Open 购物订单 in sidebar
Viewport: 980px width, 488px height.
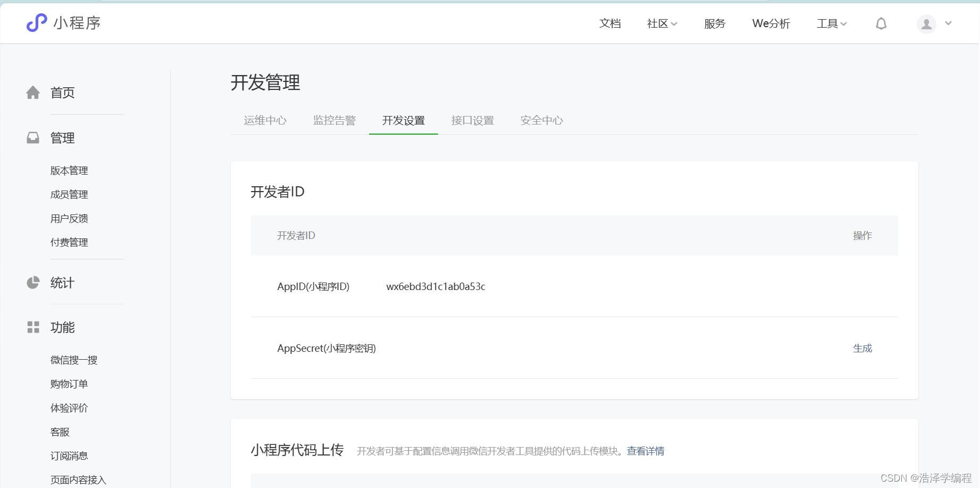click(x=69, y=384)
